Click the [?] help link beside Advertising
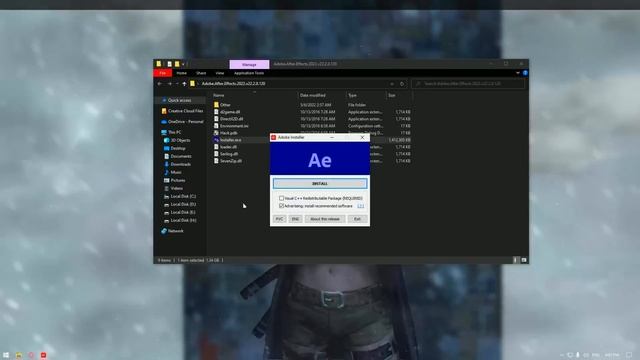 pos(360,206)
